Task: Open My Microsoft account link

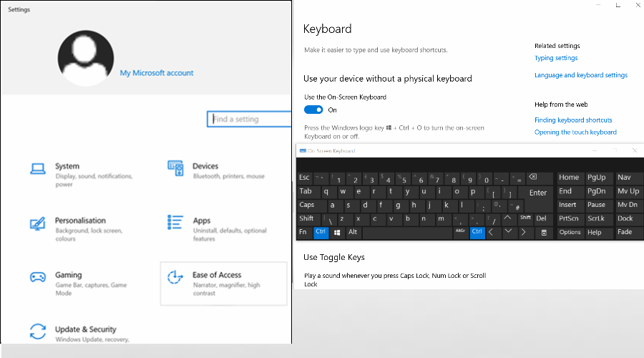Action: point(157,73)
